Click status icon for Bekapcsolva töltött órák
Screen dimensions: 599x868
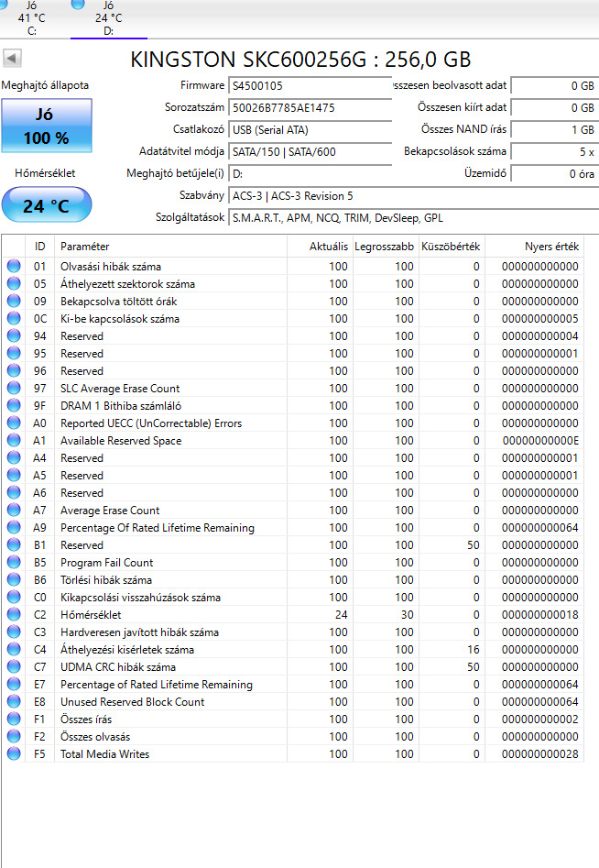(x=14, y=302)
